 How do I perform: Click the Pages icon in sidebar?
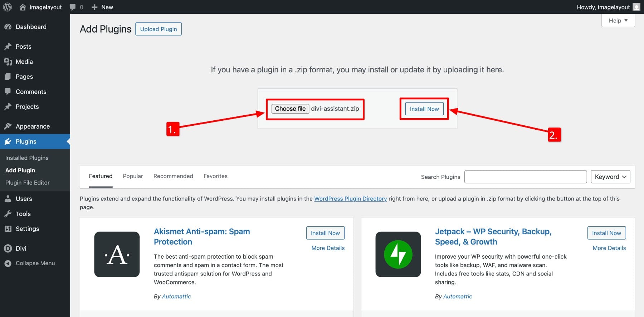coord(8,77)
